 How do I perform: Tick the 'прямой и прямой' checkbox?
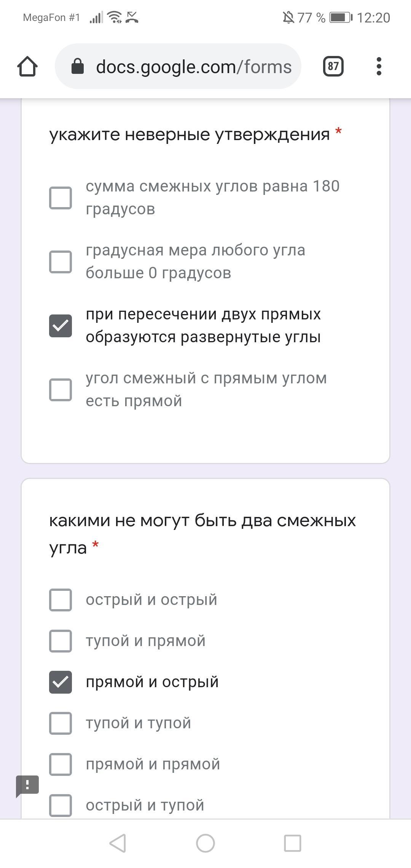(x=61, y=764)
